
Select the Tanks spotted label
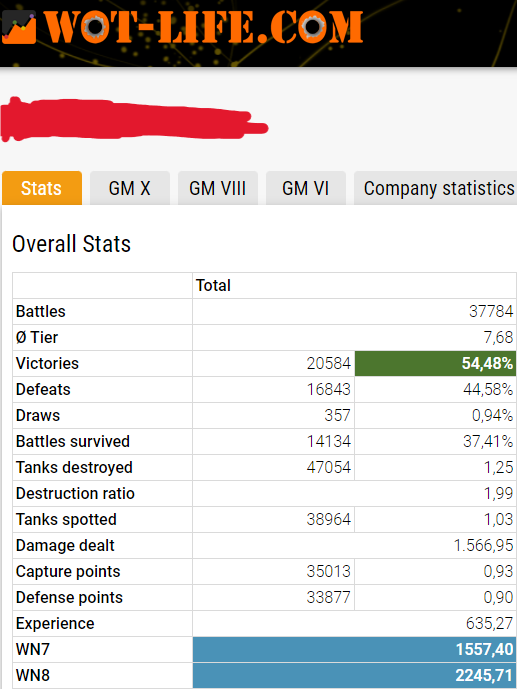[x=66, y=519]
